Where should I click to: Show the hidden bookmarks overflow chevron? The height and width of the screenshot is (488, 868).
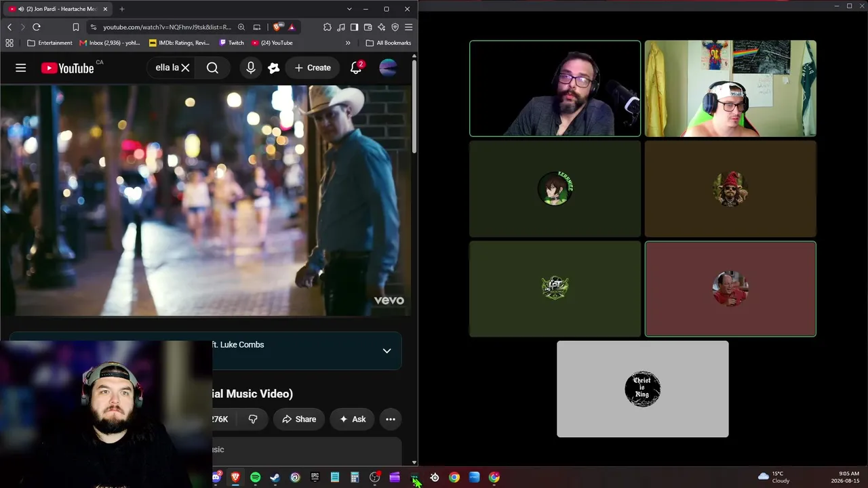tap(348, 43)
